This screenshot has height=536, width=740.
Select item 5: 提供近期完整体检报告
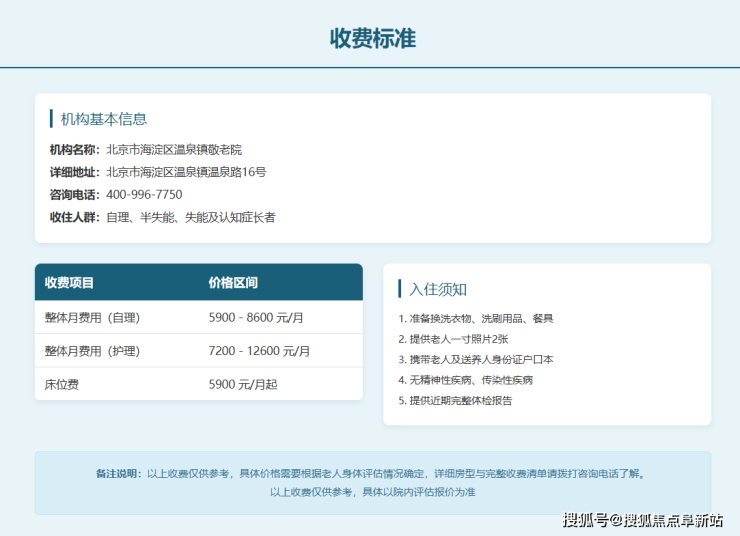tap(455, 401)
